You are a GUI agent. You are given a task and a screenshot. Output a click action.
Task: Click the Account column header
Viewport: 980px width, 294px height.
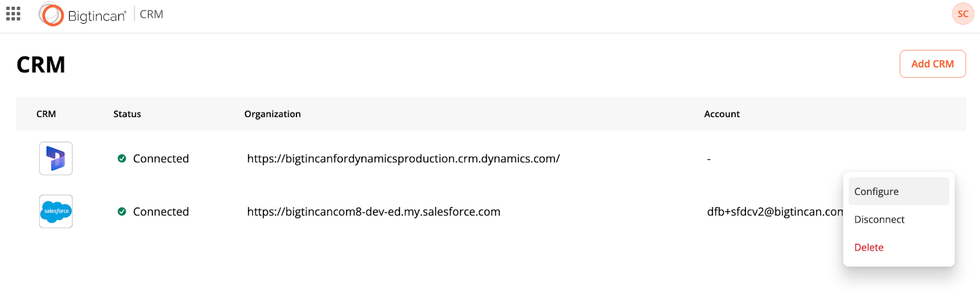pyautogui.click(x=722, y=114)
